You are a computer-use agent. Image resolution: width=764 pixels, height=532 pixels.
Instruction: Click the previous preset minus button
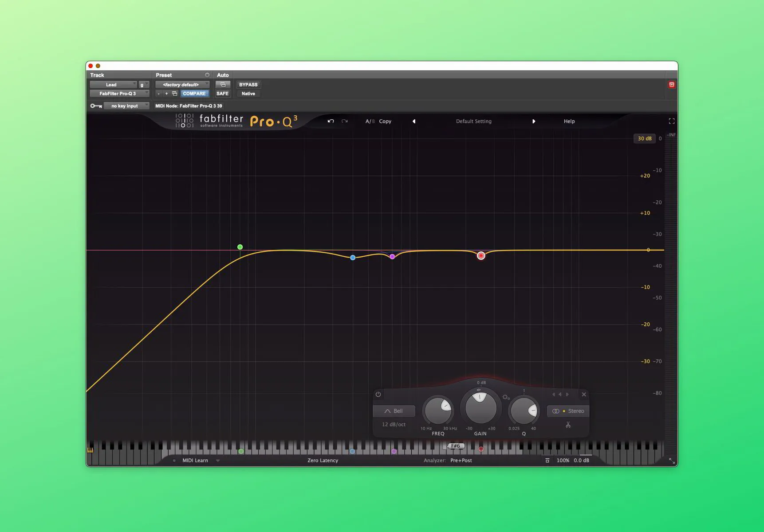pyautogui.click(x=158, y=94)
